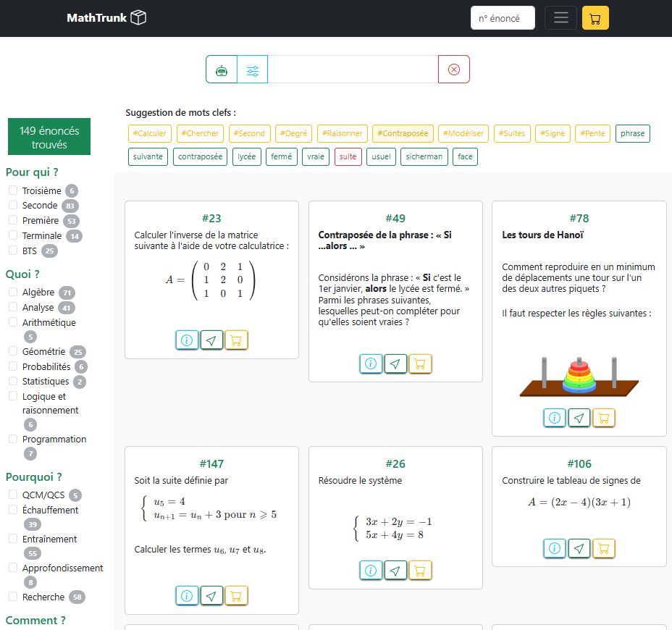This screenshot has width=672, height=630.
Task: Tick the Entraînement checkbox
Action: point(13,539)
